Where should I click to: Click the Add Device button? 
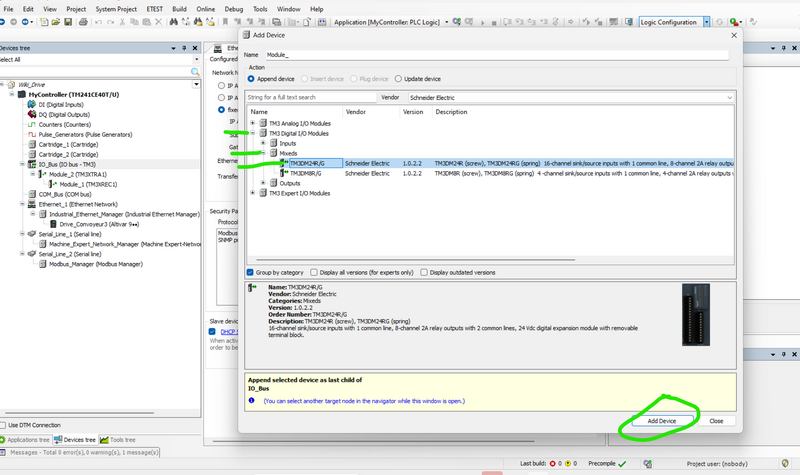(661, 421)
